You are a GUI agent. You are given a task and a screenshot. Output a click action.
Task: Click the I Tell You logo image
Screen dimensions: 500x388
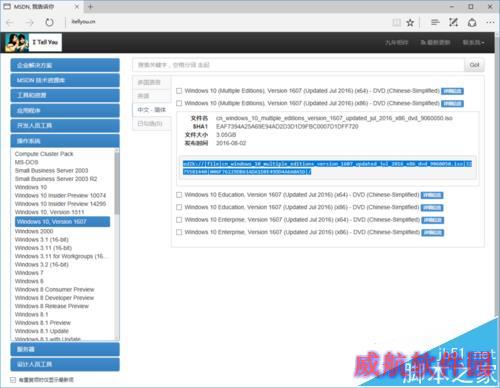[33, 43]
